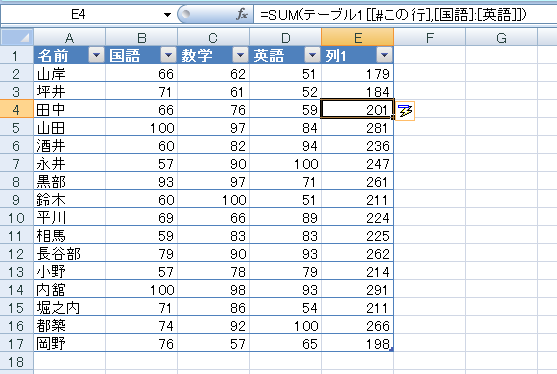Click 国語 score 93 in 黒部 row
The image size is (557, 374).
[x=141, y=181]
